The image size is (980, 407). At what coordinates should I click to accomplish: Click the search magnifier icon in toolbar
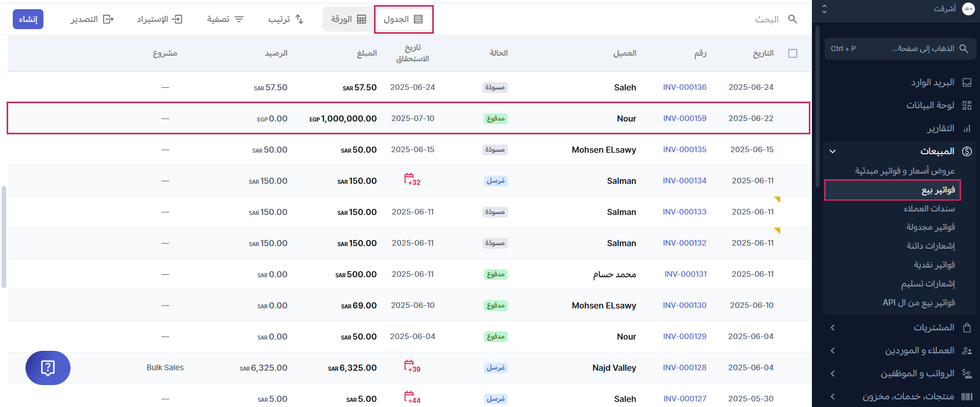tap(792, 19)
